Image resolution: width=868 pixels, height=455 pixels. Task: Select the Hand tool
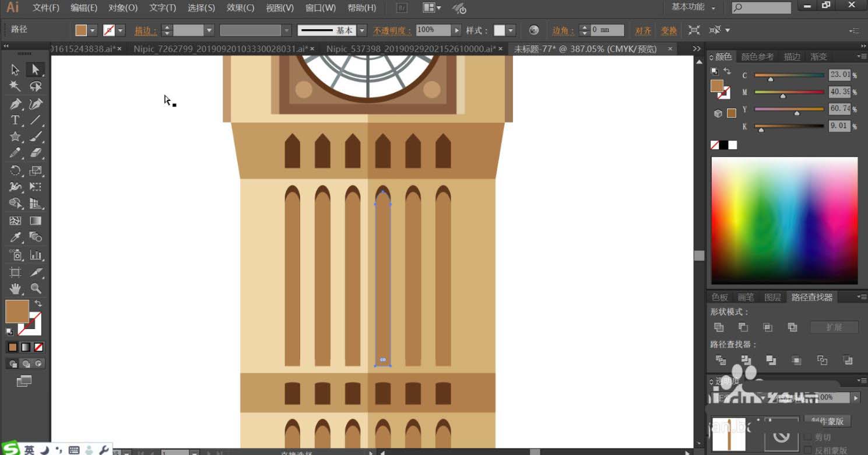pos(15,288)
